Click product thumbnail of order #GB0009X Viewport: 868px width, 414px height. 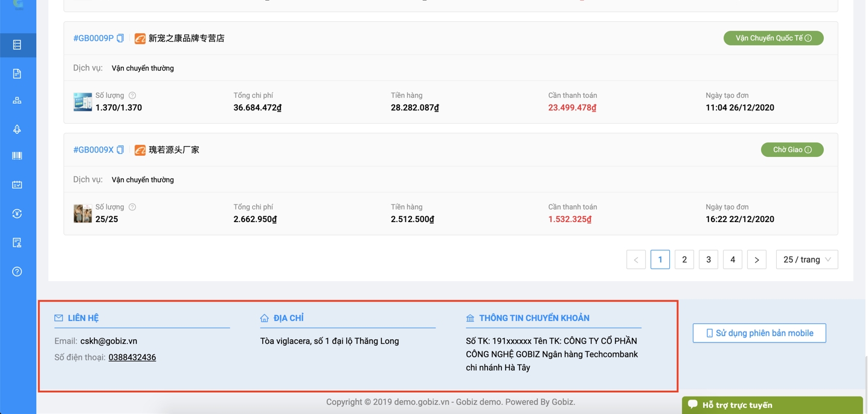pos(82,214)
